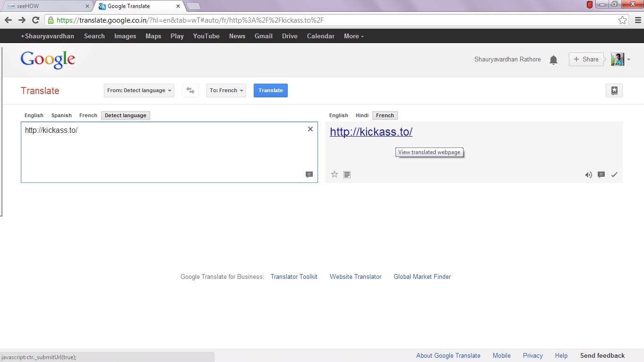Select English as the target language
The image size is (644, 362).
pyautogui.click(x=339, y=115)
